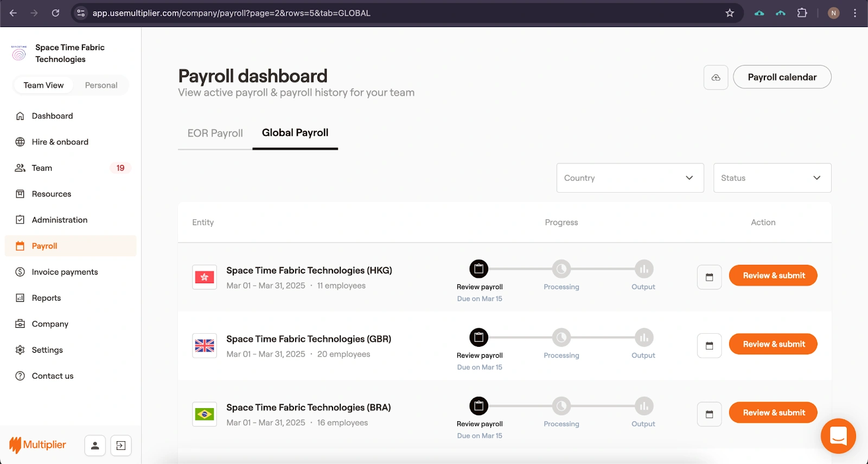Viewport: 868px width, 464px height.
Task: Click Space Time Fabric Technologies (HKG) name
Action: click(x=309, y=270)
